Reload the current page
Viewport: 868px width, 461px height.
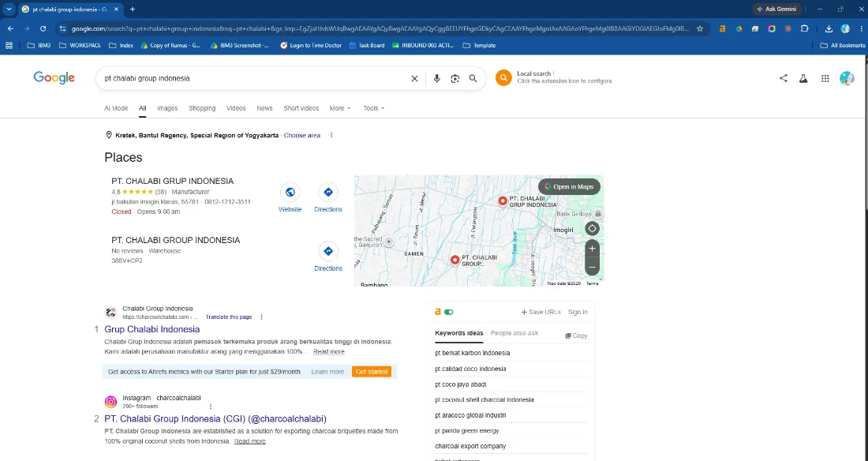tap(43, 28)
